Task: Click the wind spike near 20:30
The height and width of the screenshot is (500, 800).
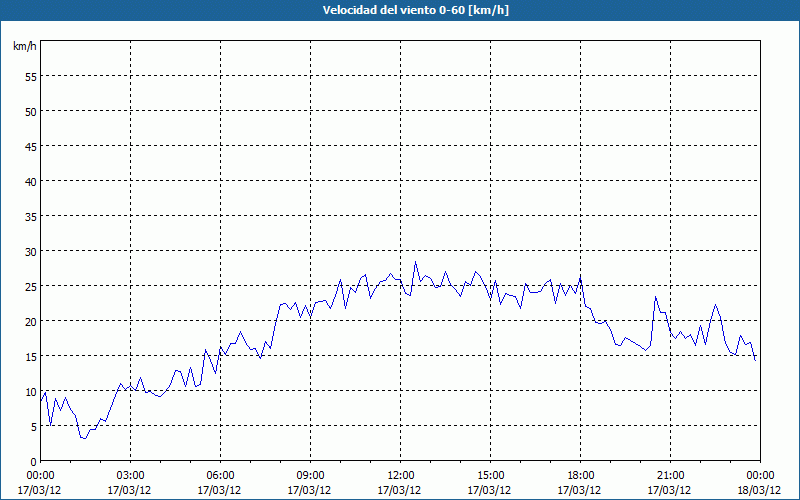Action: (x=656, y=297)
